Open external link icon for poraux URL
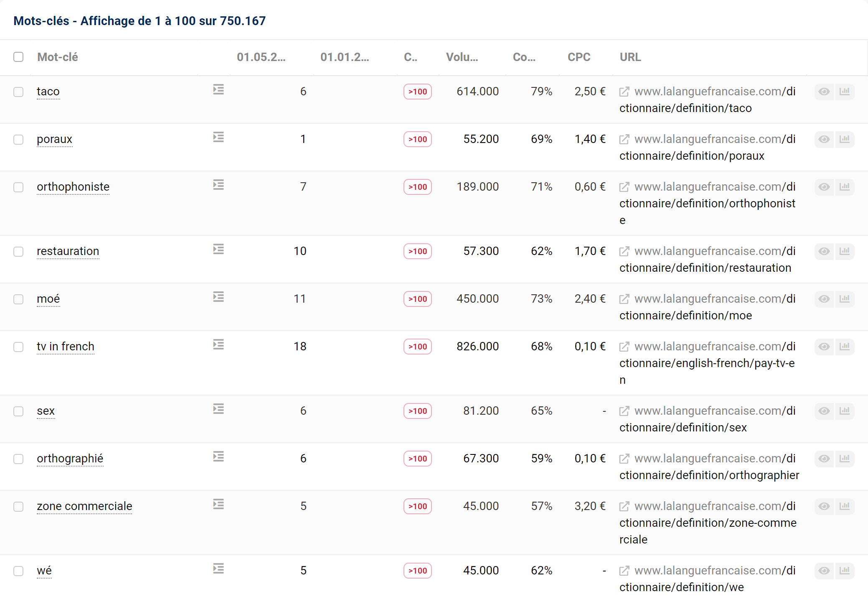 [624, 140]
